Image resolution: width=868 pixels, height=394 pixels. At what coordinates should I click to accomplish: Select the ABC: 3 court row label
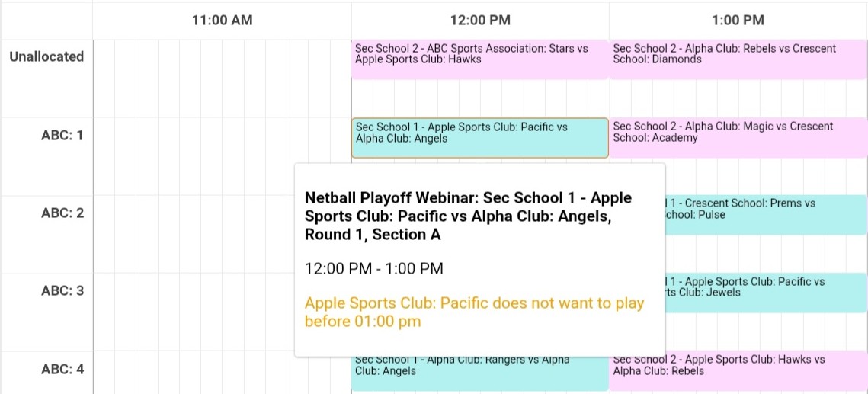(x=62, y=291)
